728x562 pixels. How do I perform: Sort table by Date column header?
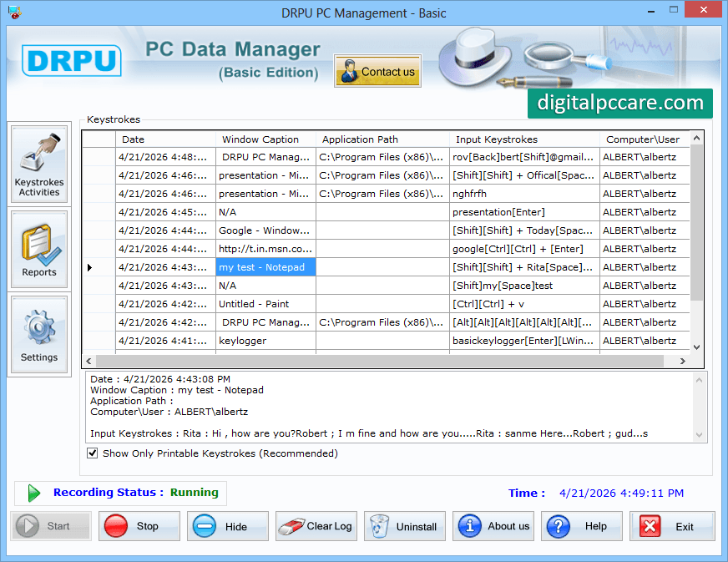[166, 139]
